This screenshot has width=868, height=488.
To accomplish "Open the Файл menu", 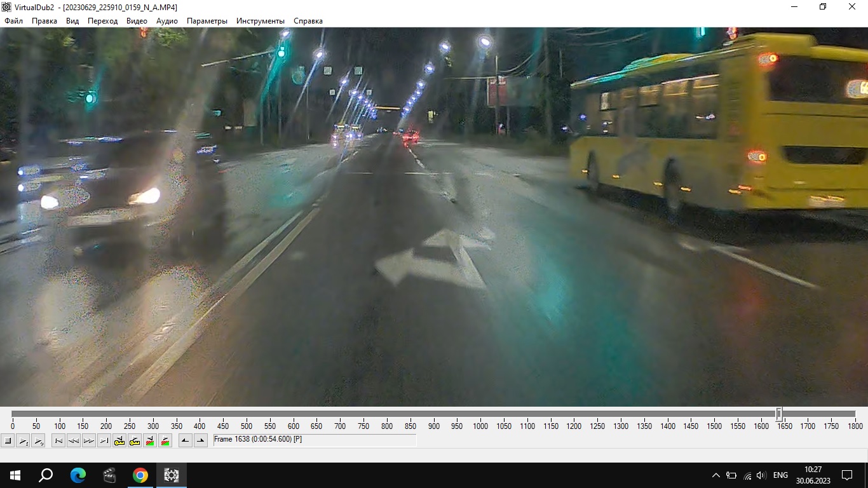I will tap(13, 21).
